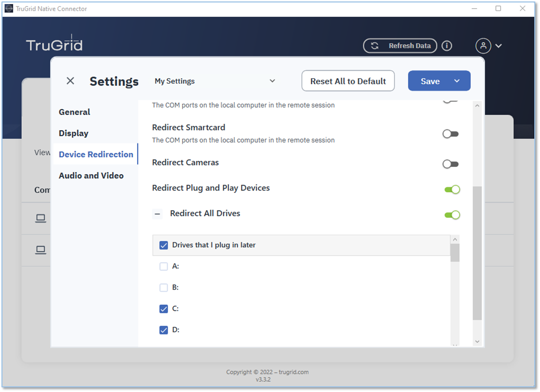
Task: Expand the user account chevron menu
Action: click(x=499, y=46)
